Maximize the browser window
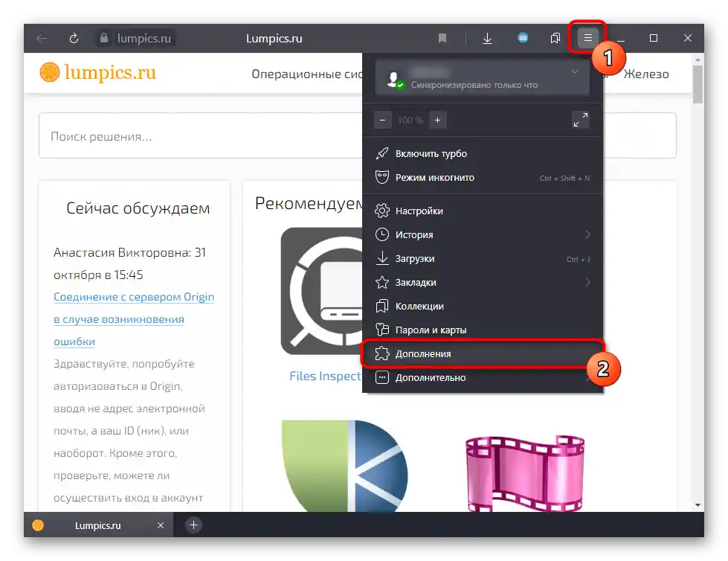The width and height of the screenshot is (728, 561). pyautogui.click(x=653, y=38)
